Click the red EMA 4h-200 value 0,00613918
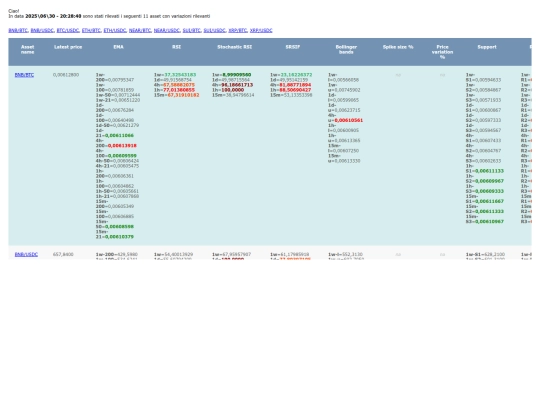This screenshot has width=540, height=405. [x=122, y=146]
